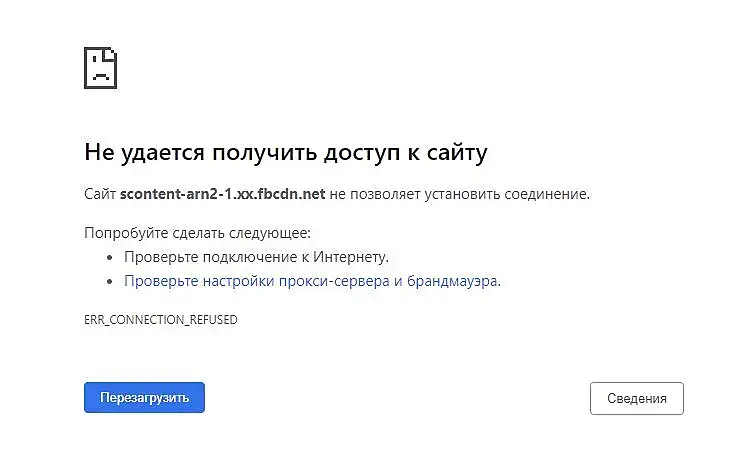Image resolution: width=746 pixels, height=473 pixels.
Task: Click the bullet before the Internet connection tip
Action: pos(111,258)
